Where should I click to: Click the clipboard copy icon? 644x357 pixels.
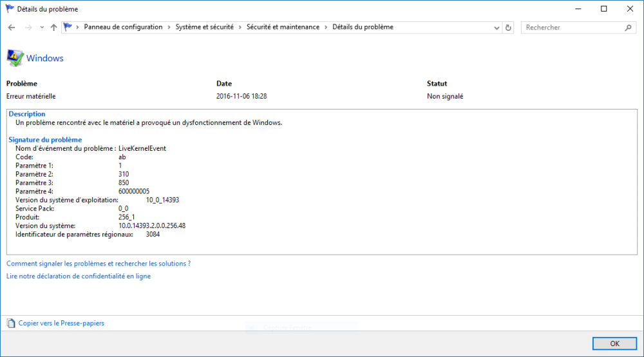11,323
